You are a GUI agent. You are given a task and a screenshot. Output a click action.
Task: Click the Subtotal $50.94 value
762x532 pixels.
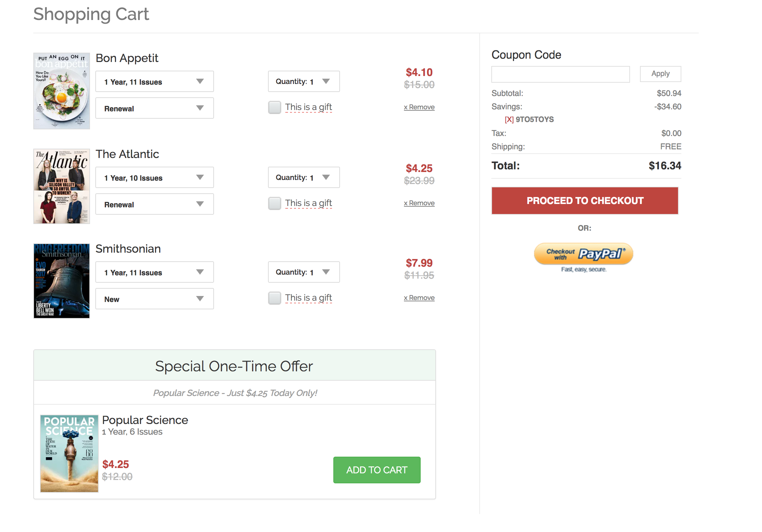pyautogui.click(x=669, y=93)
